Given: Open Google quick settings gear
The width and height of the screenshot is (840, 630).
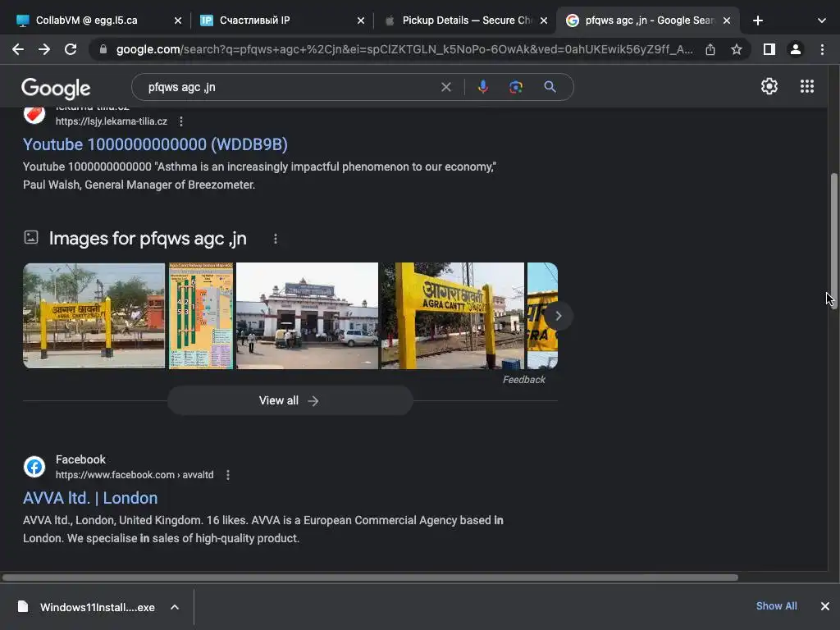Looking at the screenshot, I should click(769, 86).
